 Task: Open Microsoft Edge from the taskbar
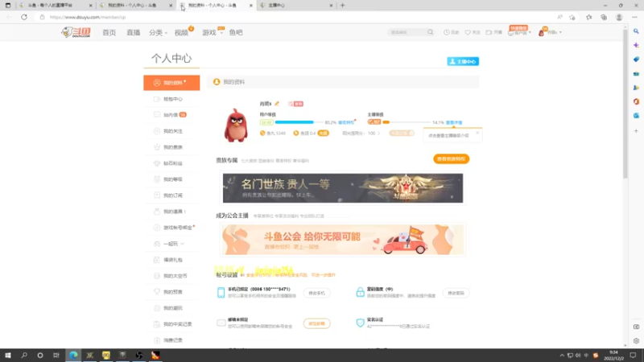tap(73, 355)
